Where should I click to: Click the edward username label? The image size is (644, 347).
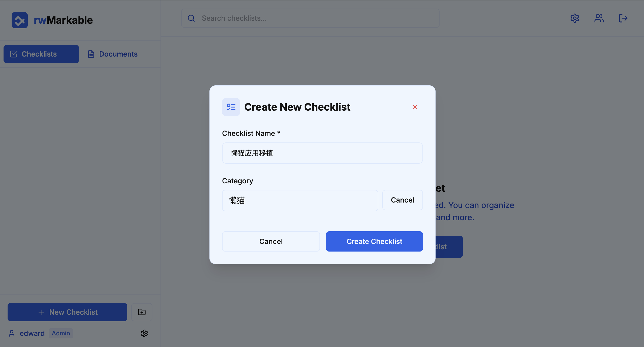pyautogui.click(x=32, y=333)
